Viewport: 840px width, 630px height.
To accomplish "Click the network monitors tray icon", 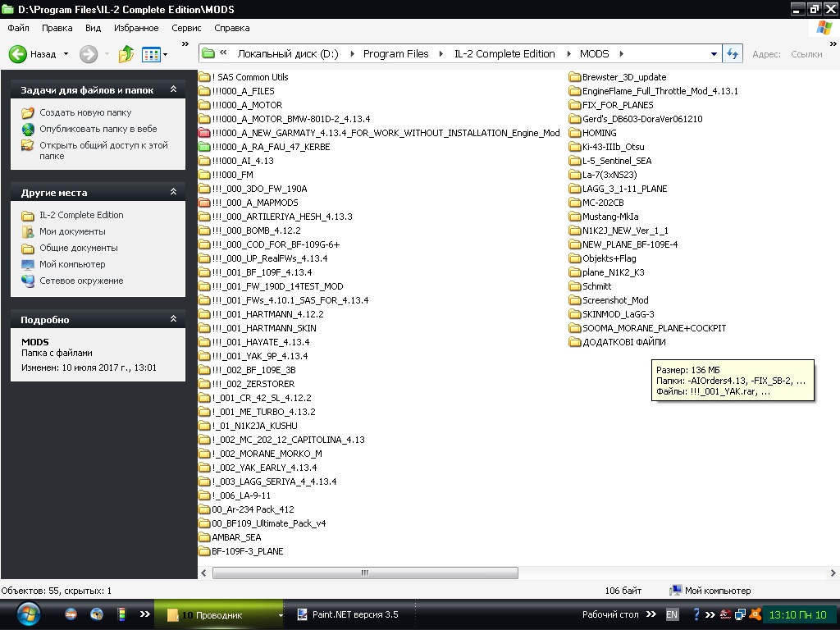I will click(x=741, y=614).
